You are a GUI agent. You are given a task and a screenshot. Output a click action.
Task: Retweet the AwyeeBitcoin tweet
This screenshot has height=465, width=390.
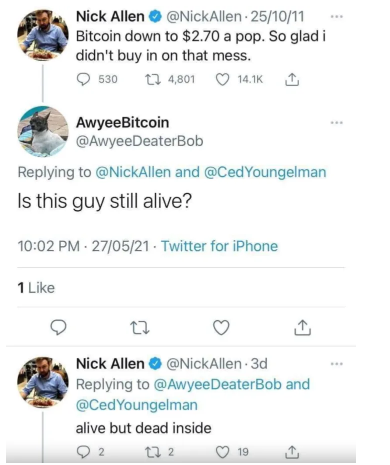(x=139, y=327)
